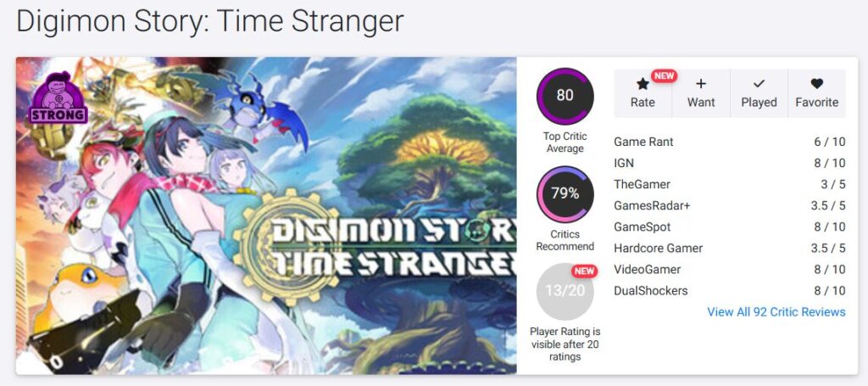Click the 13/20 player rating circle
Screen dimensions: 868x386
click(x=565, y=291)
